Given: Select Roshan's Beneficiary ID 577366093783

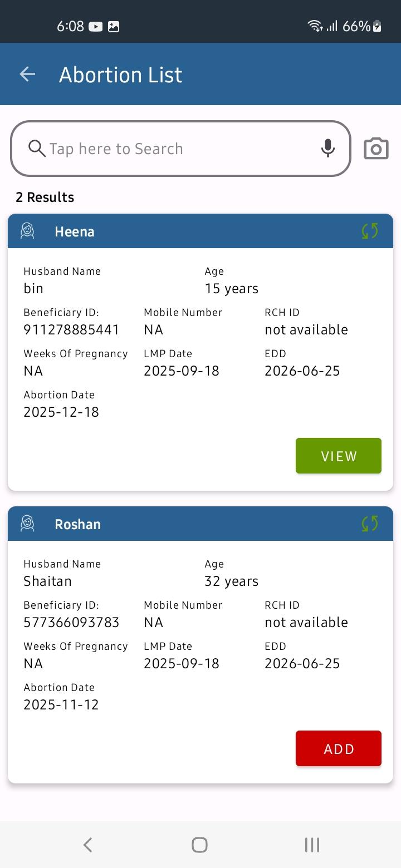Looking at the screenshot, I should (x=71, y=622).
